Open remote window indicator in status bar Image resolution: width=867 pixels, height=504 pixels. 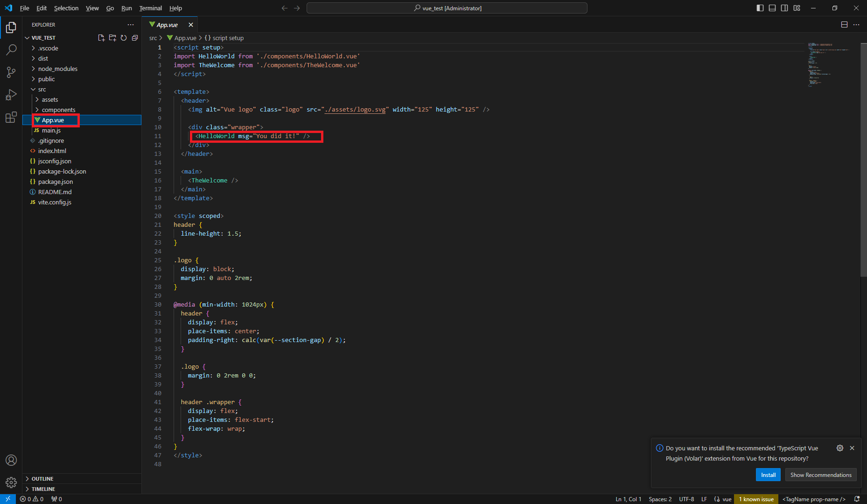coord(8,499)
